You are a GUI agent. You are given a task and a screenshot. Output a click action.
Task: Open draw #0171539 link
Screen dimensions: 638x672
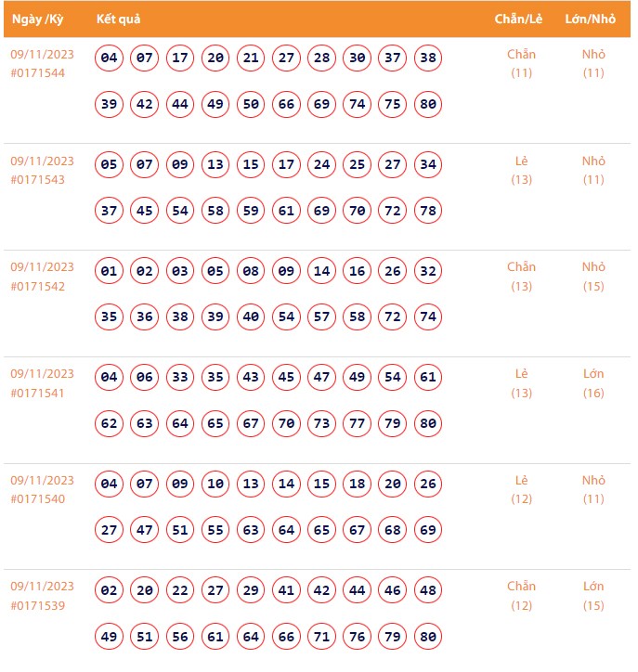coord(38,605)
